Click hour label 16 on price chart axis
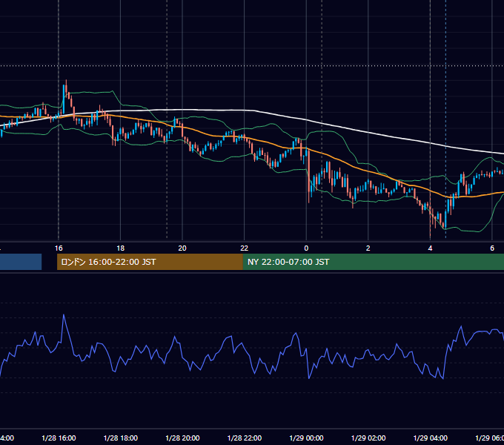This screenshot has width=504, height=445. 59,248
